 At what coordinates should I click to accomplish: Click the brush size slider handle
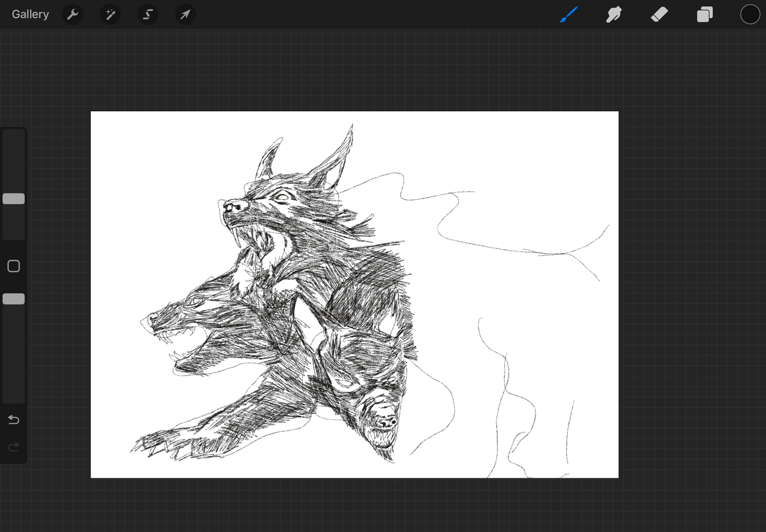pyautogui.click(x=14, y=199)
